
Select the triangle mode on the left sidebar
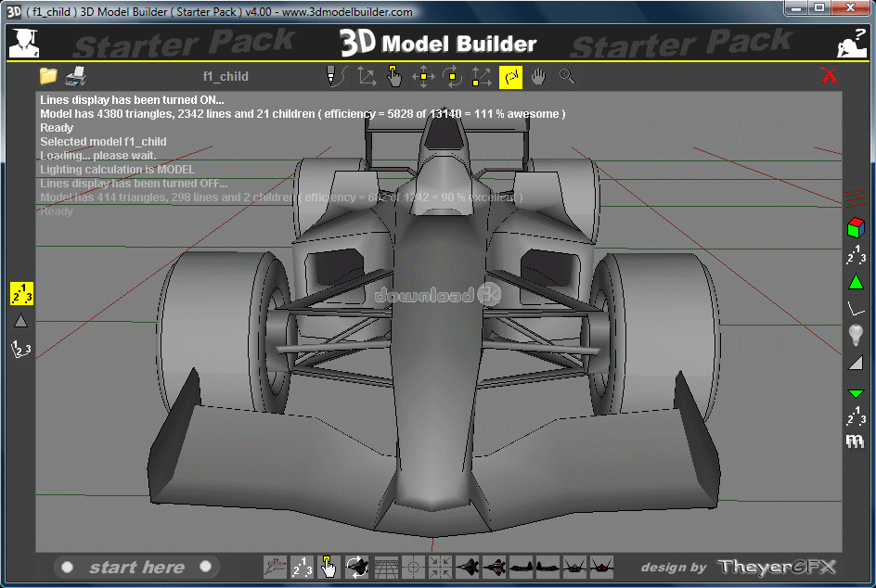(20, 321)
